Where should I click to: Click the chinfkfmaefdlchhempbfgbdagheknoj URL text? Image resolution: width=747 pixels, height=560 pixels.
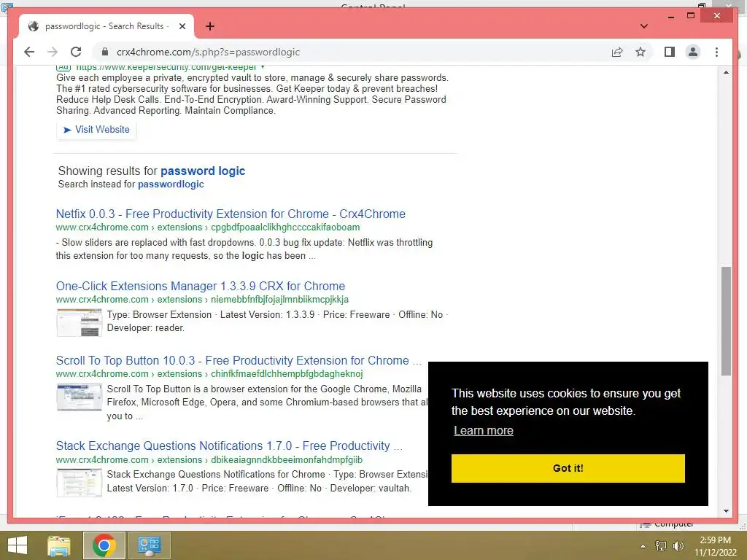coord(287,374)
